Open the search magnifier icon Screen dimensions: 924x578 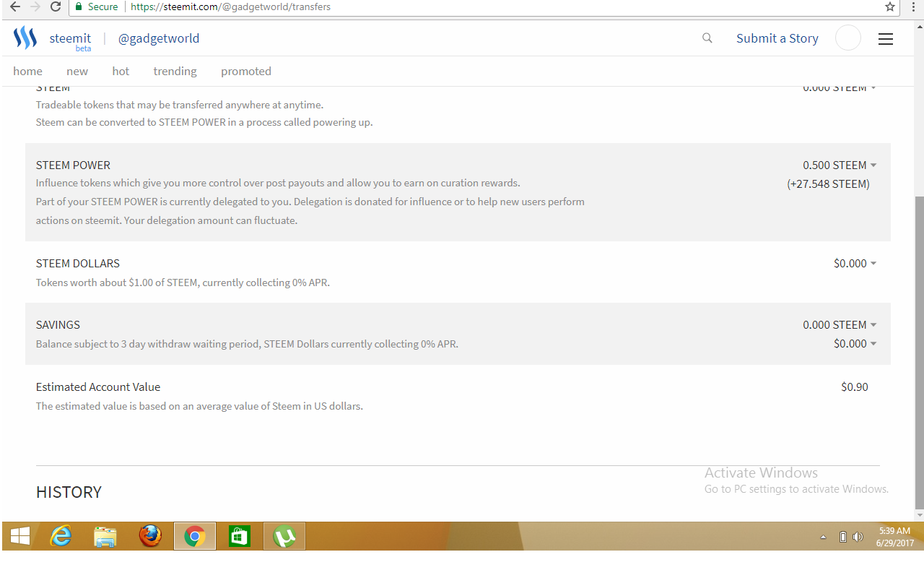coord(707,38)
